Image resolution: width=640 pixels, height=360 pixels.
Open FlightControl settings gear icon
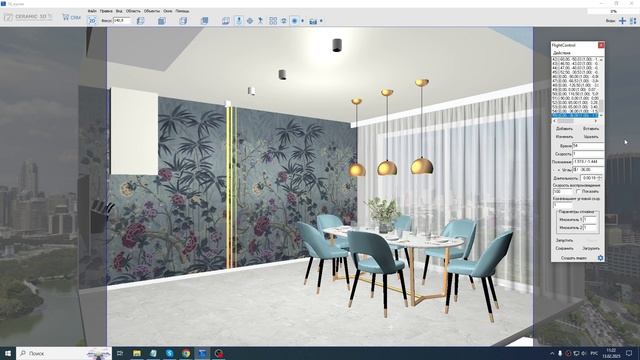click(x=600, y=258)
